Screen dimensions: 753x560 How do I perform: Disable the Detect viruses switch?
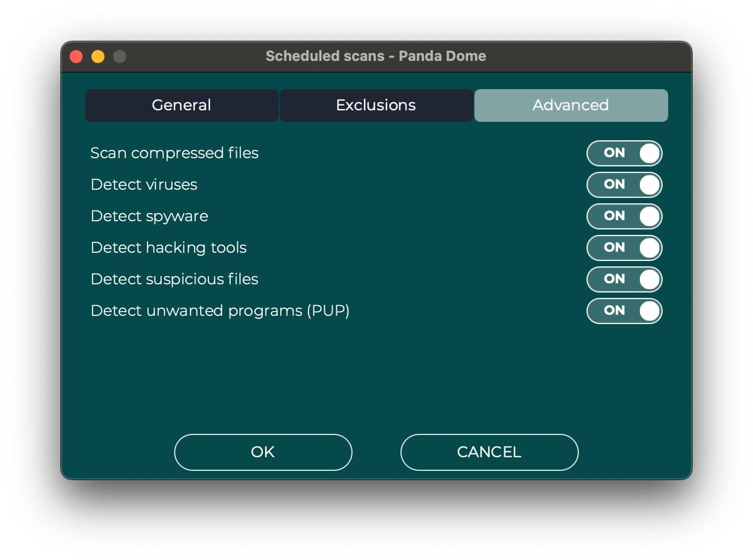[x=624, y=184]
